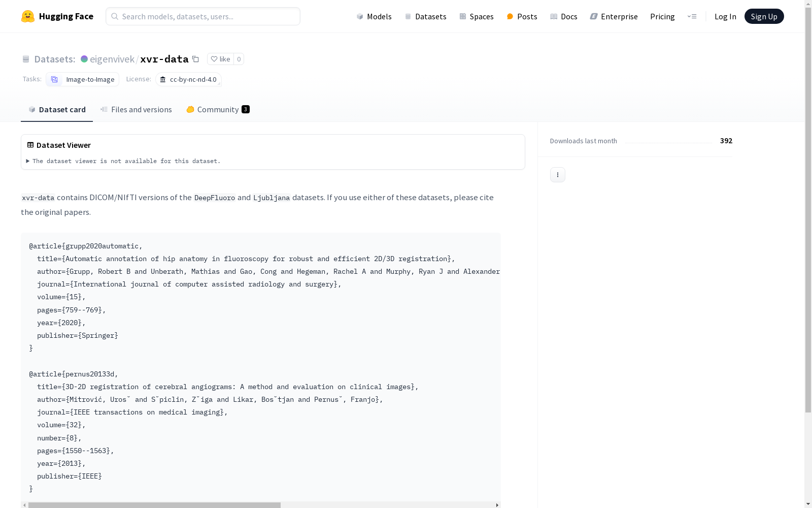
Task: Click the Image-to-Image task tag
Action: 82,79
